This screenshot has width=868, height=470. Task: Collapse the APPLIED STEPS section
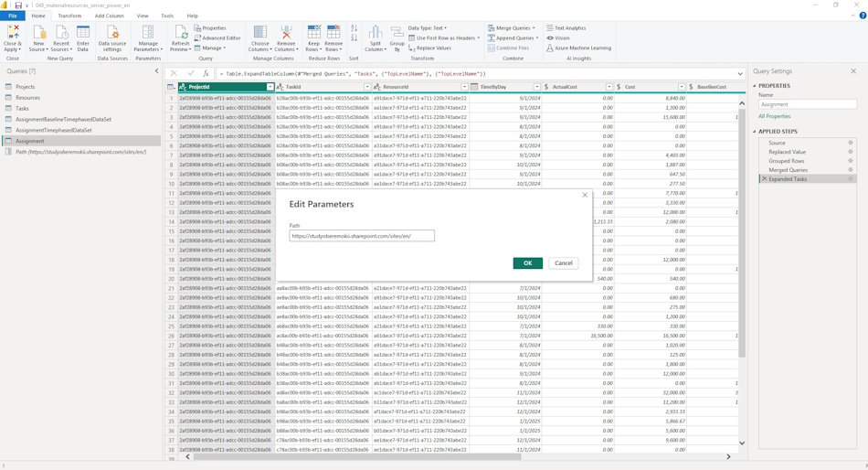pos(754,132)
